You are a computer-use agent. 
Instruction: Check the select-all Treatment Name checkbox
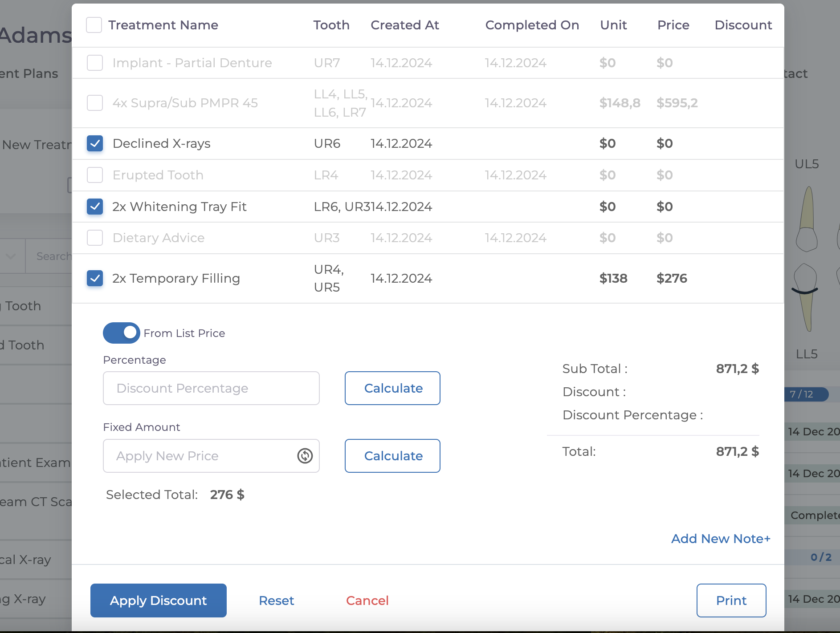94,25
